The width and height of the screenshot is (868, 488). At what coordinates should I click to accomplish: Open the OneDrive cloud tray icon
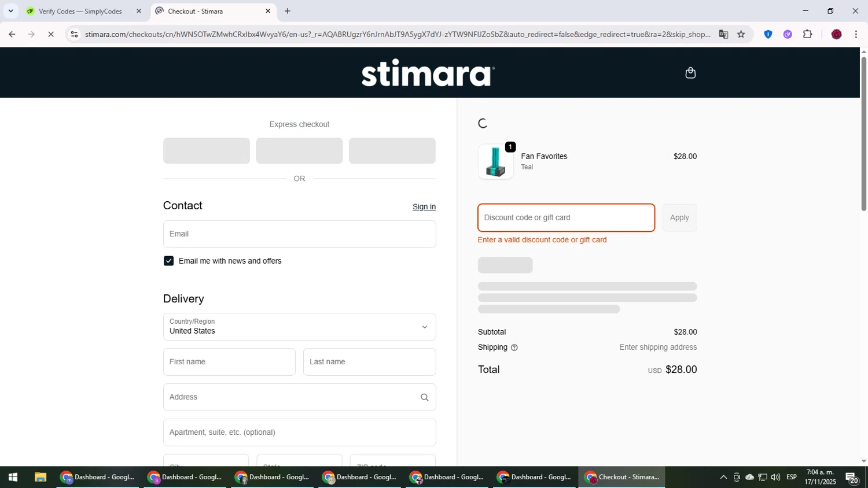[749, 477]
